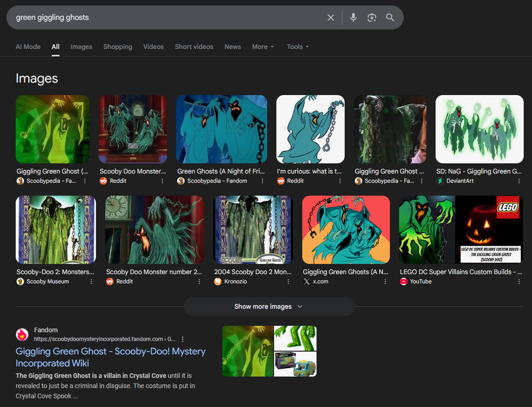Open three-dot menu for YouTube LEGO result
The width and height of the screenshot is (532, 407).
click(x=519, y=281)
